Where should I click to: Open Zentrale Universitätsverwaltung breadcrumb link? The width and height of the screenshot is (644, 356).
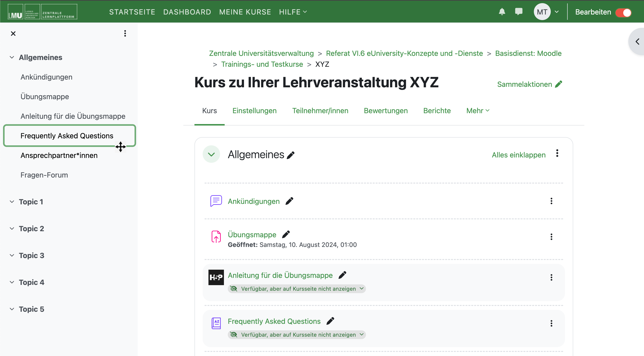point(261,53)
